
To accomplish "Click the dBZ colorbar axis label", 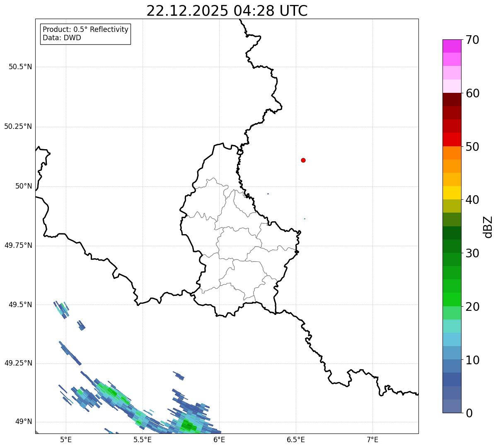I will (488, 227).
